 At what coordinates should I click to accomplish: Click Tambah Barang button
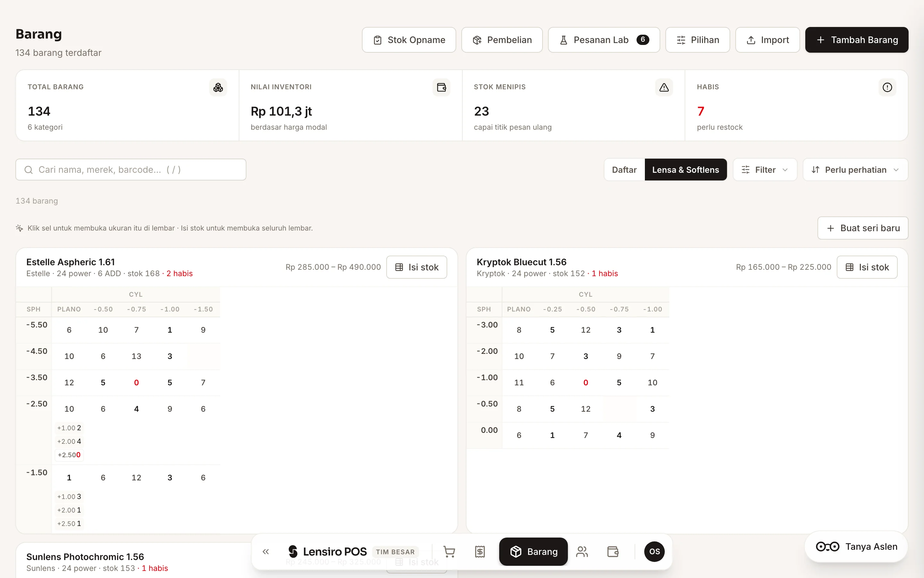(x=857, y=40)
